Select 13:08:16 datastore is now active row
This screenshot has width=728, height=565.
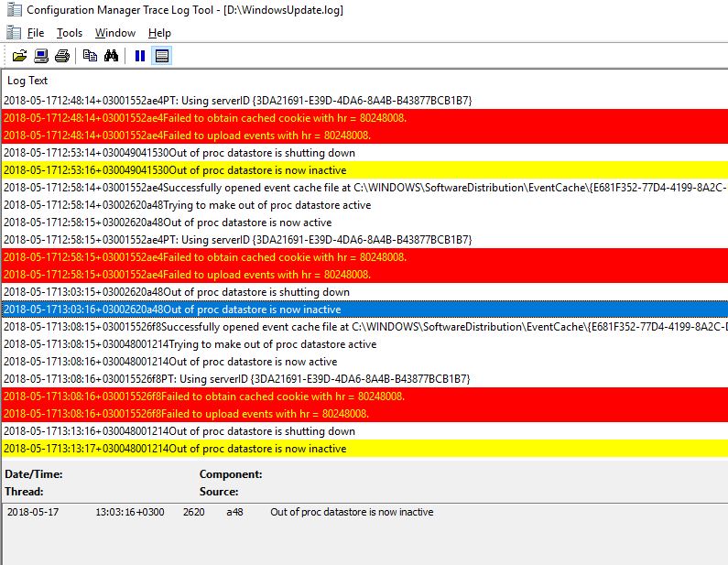[x=364, y=362]
